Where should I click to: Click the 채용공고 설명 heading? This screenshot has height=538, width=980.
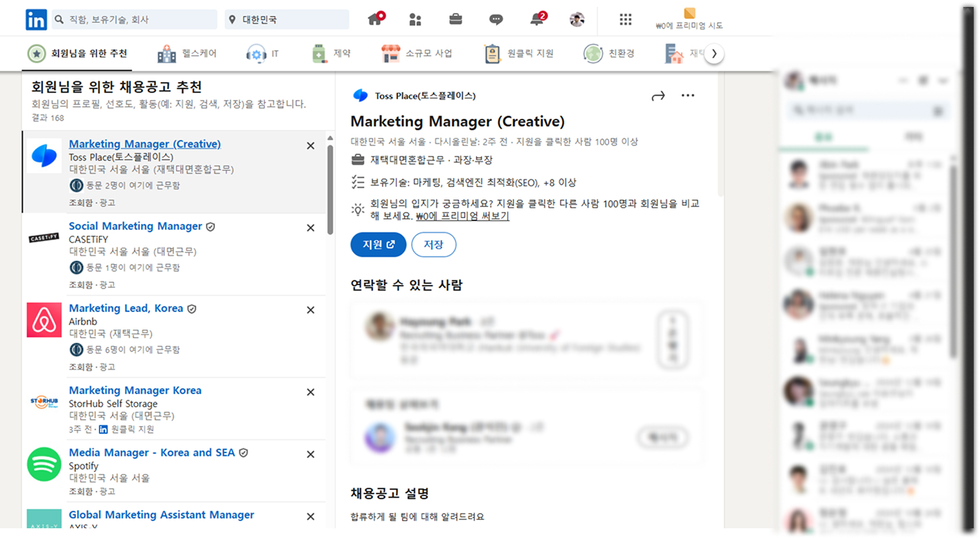point(389,494)
